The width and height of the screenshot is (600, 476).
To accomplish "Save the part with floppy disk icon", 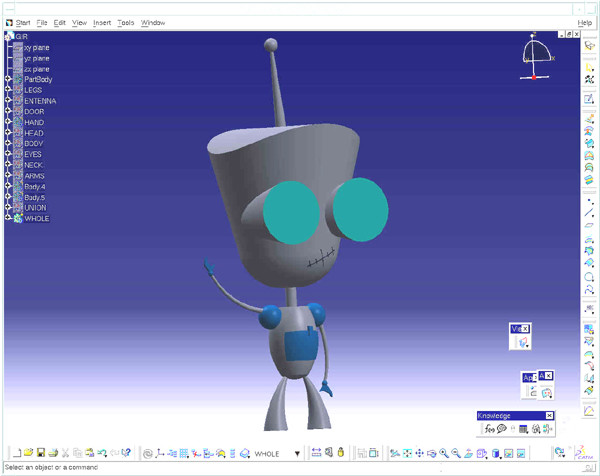I will point(41,453).
